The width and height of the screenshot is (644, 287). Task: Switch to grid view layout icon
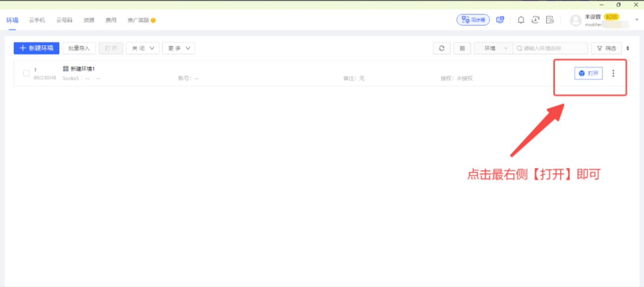(x=462, y=48)
